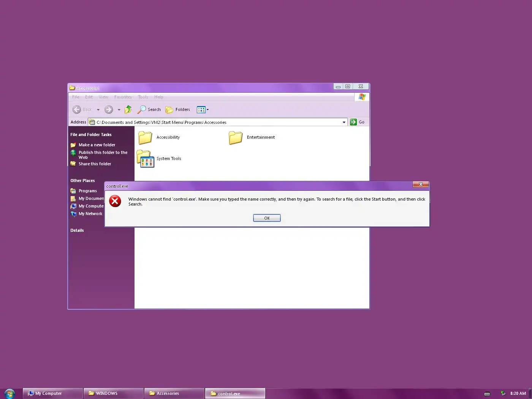Click the 8:20 AM clock
The height and width of the screenshot is (399, 532).
pyautogui.click(x=518, y=393)
